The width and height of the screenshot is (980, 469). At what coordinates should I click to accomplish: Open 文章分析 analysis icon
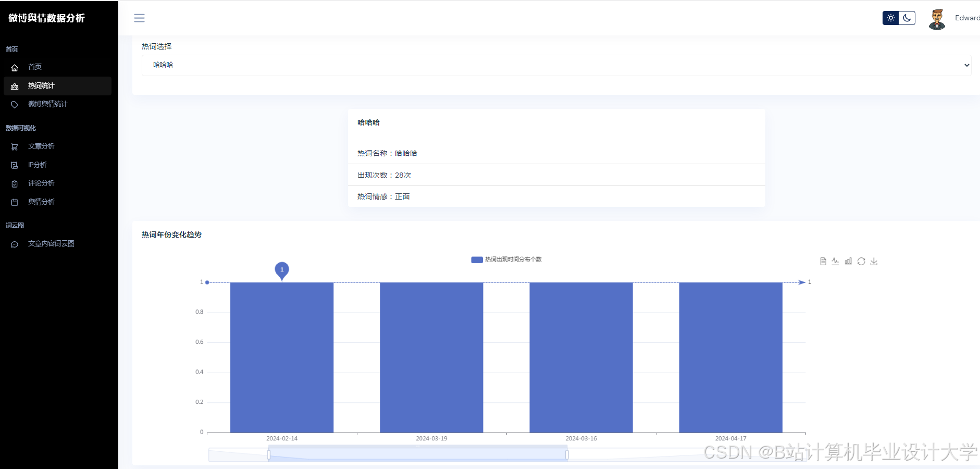point(15,146)
